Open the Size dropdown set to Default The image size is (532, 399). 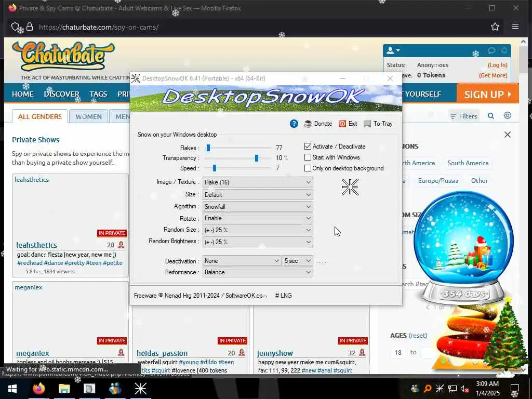pyautogui.click(x=258, y=194)
